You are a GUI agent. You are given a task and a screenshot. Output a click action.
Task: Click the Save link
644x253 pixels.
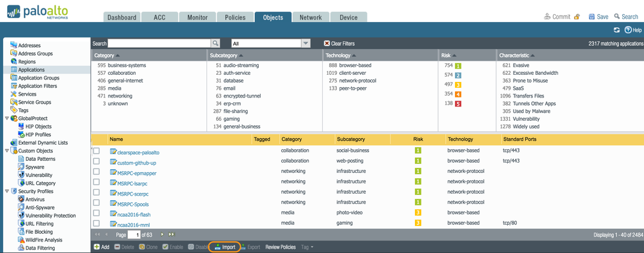598,17
